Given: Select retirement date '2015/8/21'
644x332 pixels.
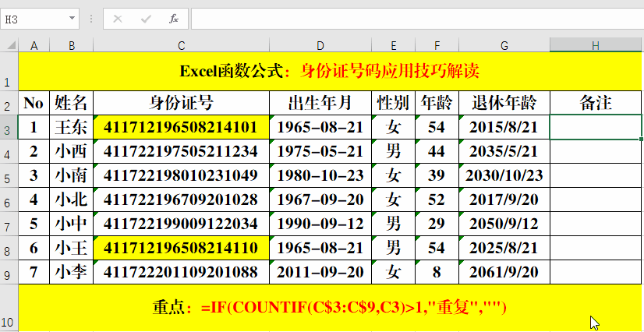Looking at the screenshot, I should [x=504, y=127].
